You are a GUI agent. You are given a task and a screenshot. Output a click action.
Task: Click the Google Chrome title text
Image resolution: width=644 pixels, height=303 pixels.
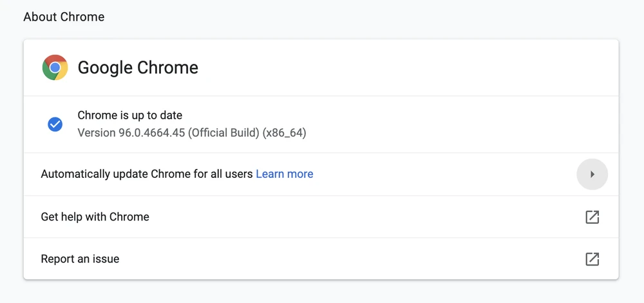coord(138,68)
